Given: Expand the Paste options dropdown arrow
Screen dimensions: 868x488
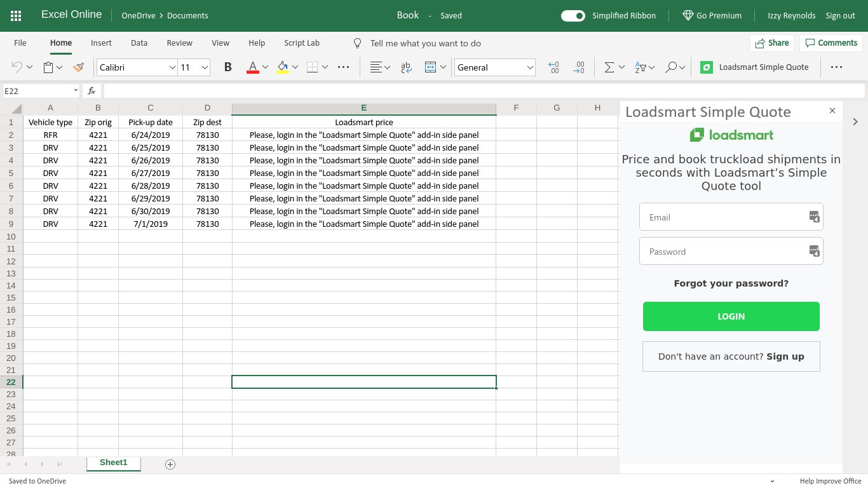Looking at the screenshot, I should click(60, 67).
